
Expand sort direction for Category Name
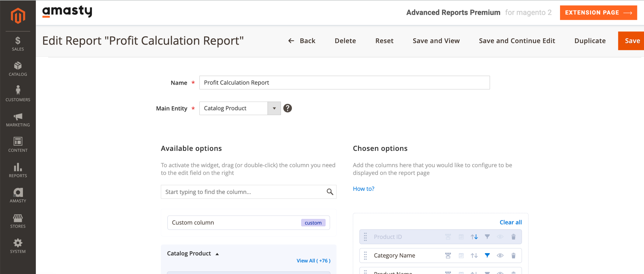pyautogui.click(x=474, y=255)
